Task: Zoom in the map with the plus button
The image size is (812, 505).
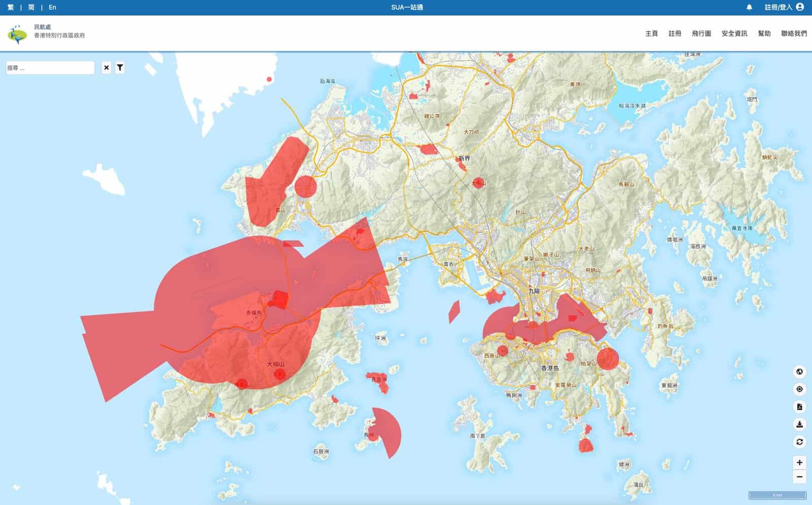Action: click(x=799, y=462)
